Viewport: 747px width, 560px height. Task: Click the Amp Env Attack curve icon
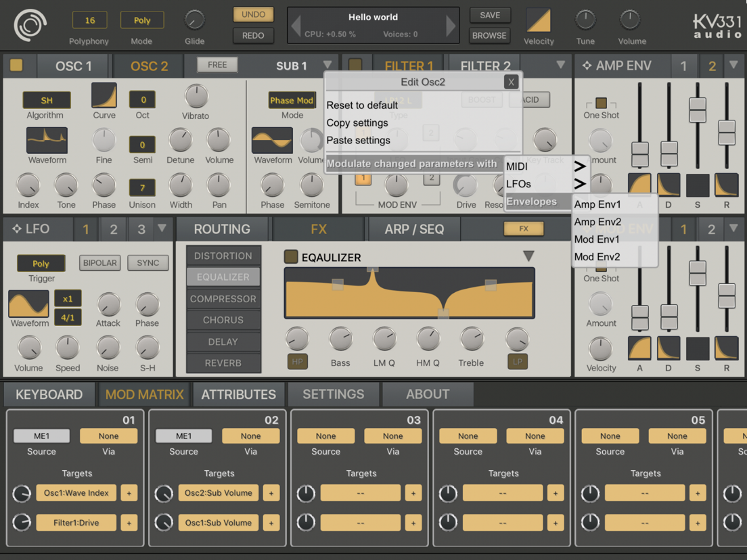coord(639,185)
